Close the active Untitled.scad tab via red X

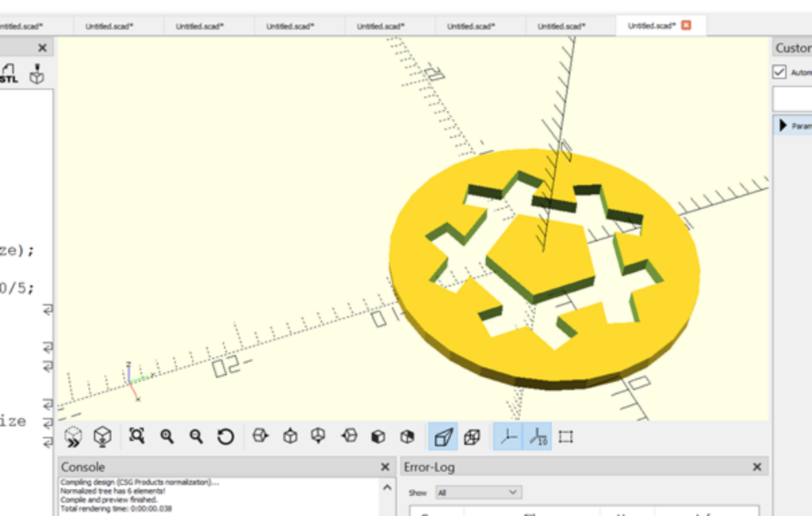coord(686,25)
